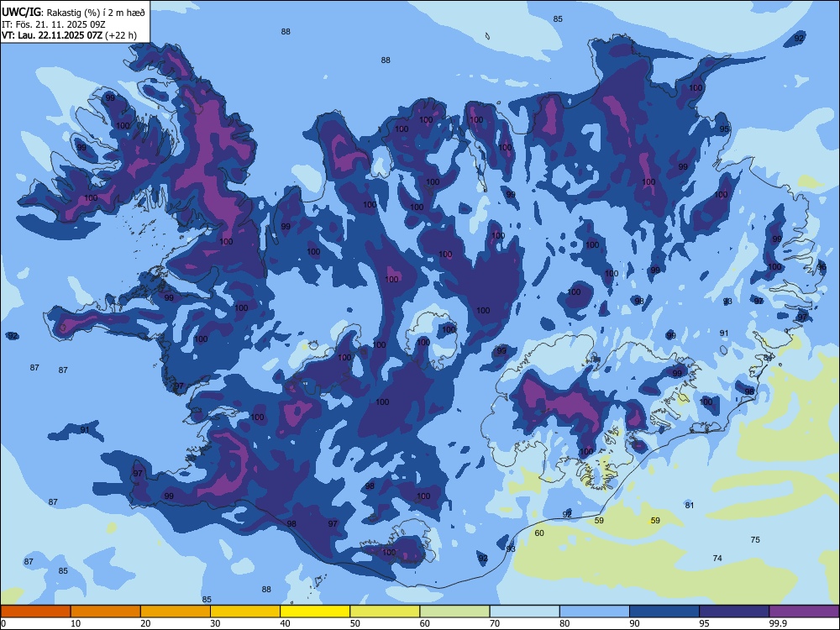Select the bright yellow 40–50 legend swatch
The height and width of the screenshot is (630, 840).
tap(315, 612)
